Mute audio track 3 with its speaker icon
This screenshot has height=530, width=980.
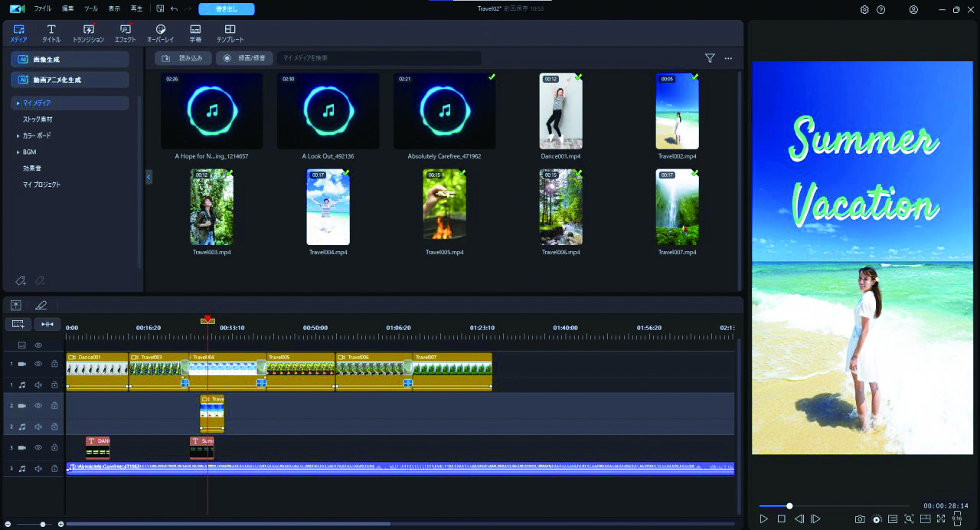point(38,469)
